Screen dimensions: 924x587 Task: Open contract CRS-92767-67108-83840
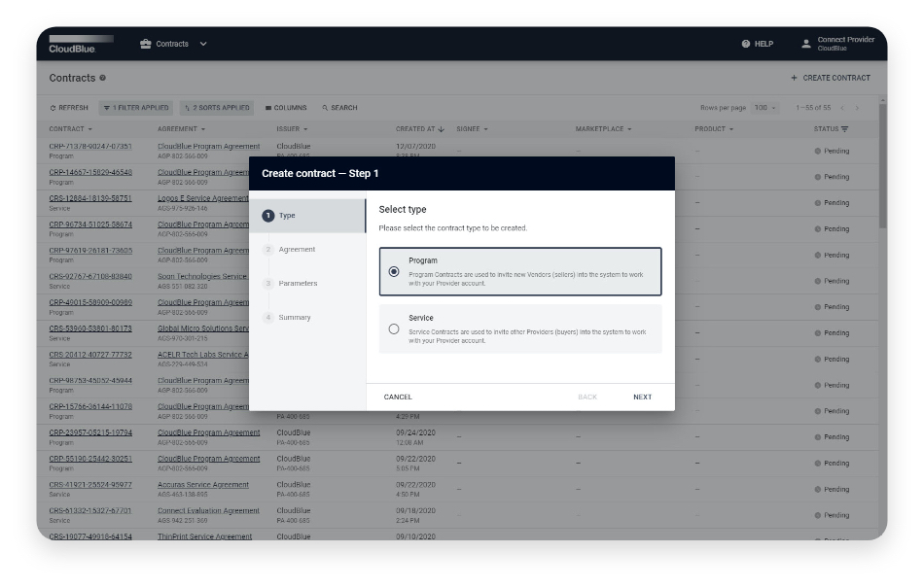tap(90, 276)
